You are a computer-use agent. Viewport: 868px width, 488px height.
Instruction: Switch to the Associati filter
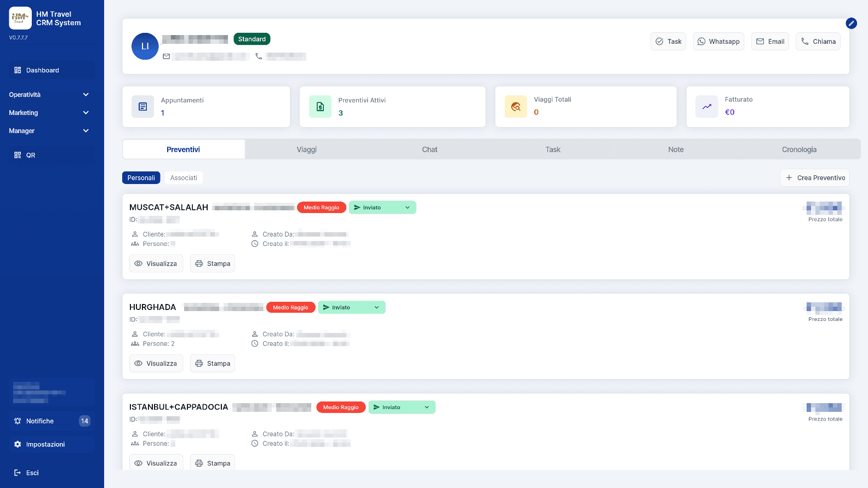(x=184, y=178)
